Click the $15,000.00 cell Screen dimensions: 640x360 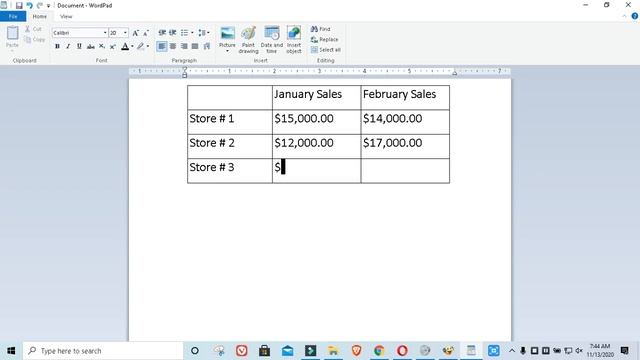coord(316,122)
